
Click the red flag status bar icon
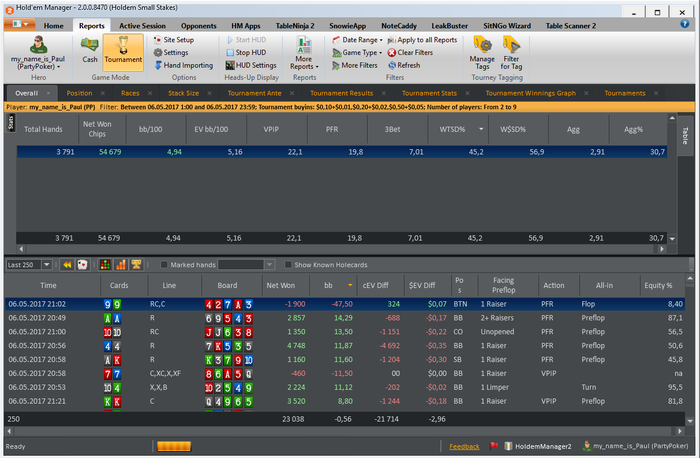pyautogui.click(x=494, y=446)
